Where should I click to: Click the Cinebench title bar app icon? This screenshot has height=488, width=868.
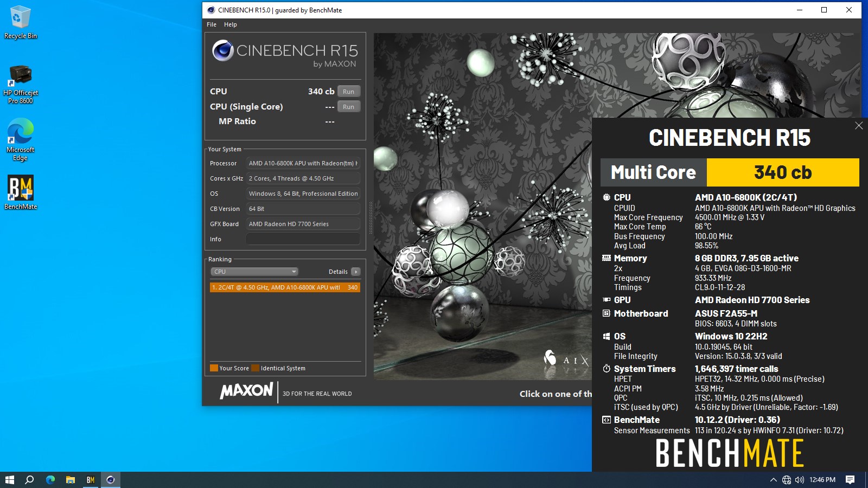pyautogui.click(x=211, y=10)
